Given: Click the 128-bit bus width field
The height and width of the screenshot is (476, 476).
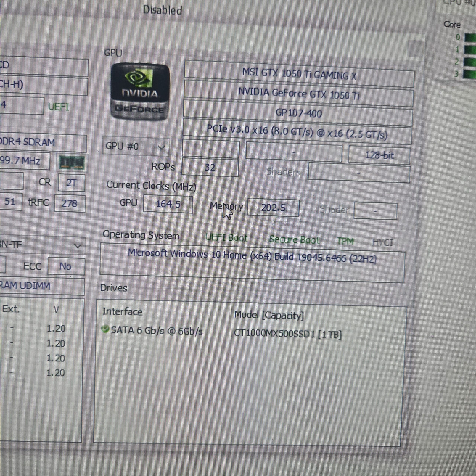Looking at the screenshot, I should click(379, 155).
